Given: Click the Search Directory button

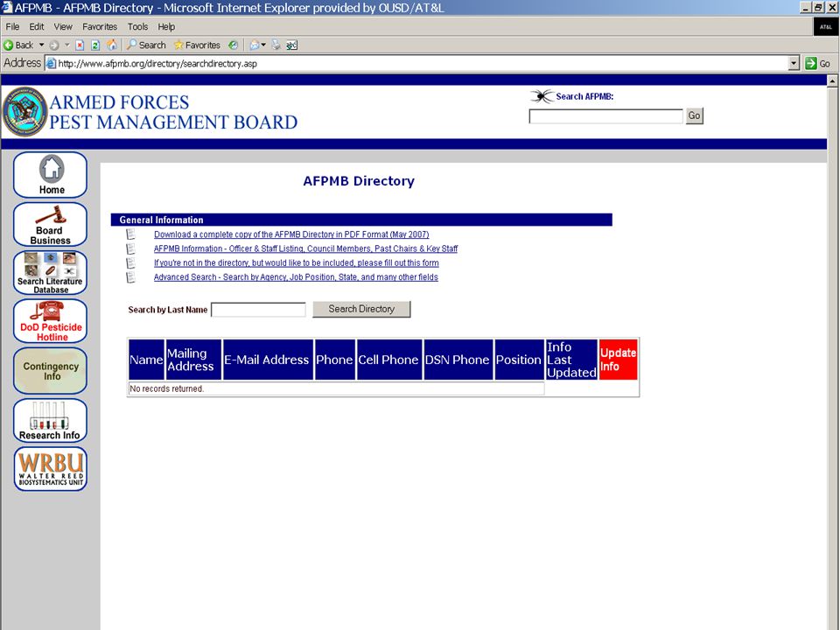Looking at the screenshot, I should [361, 309].
